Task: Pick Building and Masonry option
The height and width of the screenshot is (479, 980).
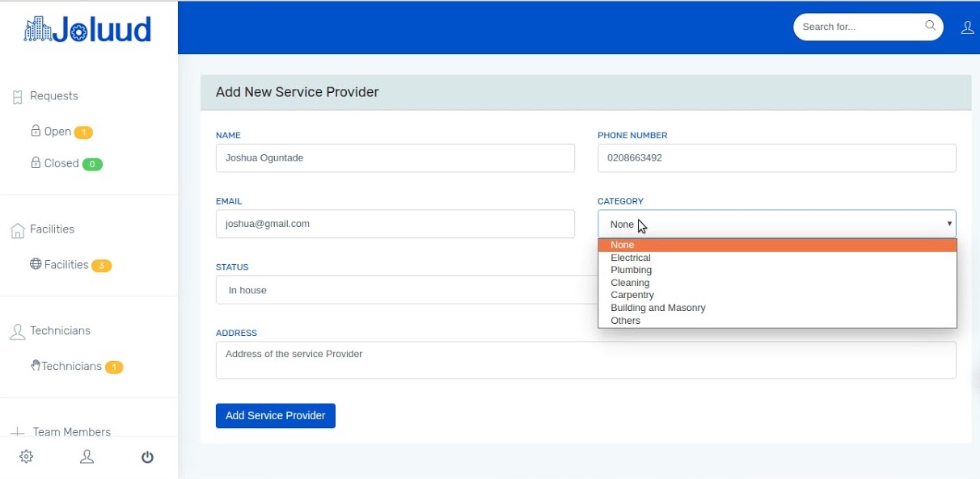Action: 657,308
